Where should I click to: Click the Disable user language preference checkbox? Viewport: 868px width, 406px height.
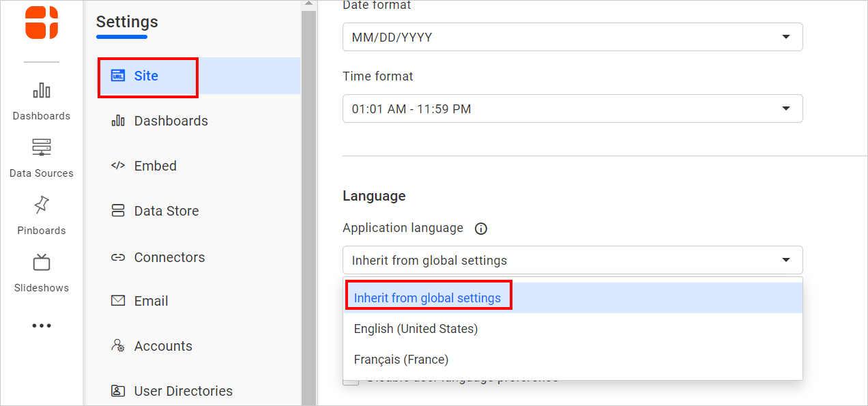(351, 380)
